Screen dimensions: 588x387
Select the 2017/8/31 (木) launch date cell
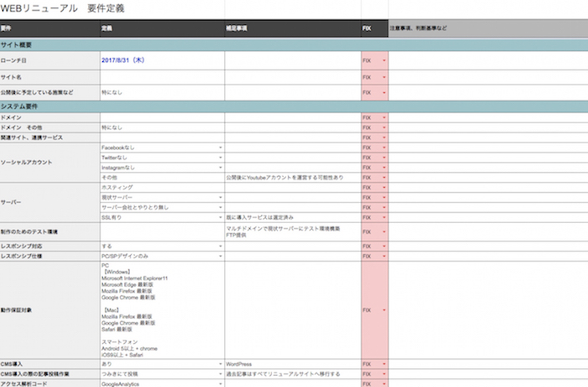pyautogui.click(x=162, y=60)
